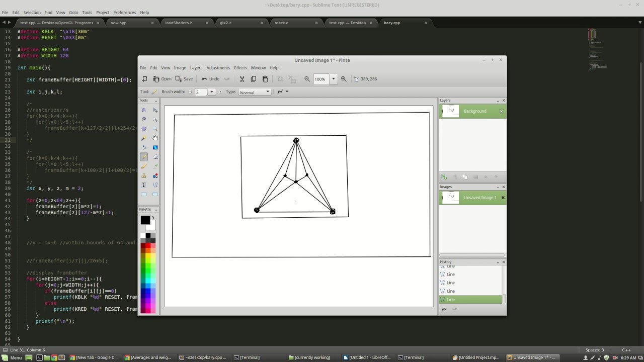Select the Eraser tool
The width and height of the screenshot is (644, 362).
[x=155, y=157]
